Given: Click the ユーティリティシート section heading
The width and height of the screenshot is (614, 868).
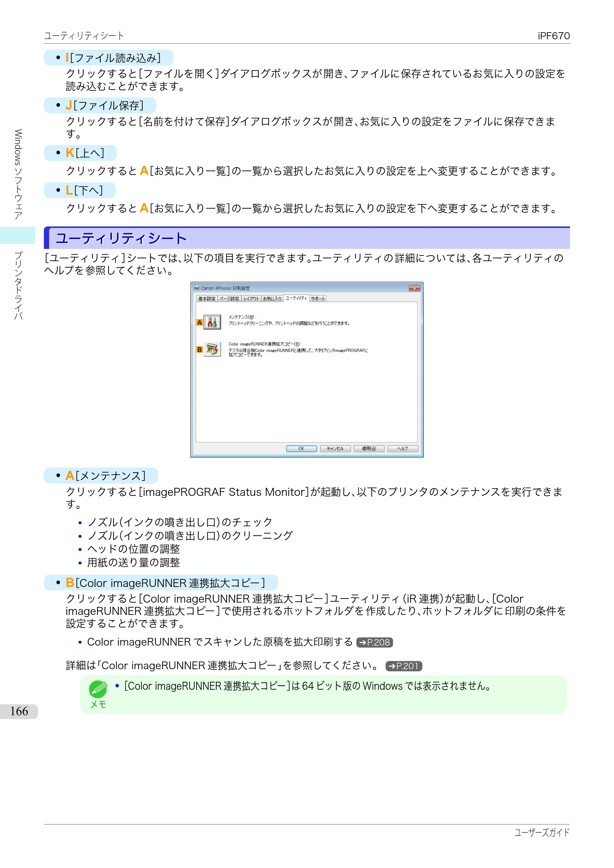Looking at the screenshot, I should [x=121, y=238].
